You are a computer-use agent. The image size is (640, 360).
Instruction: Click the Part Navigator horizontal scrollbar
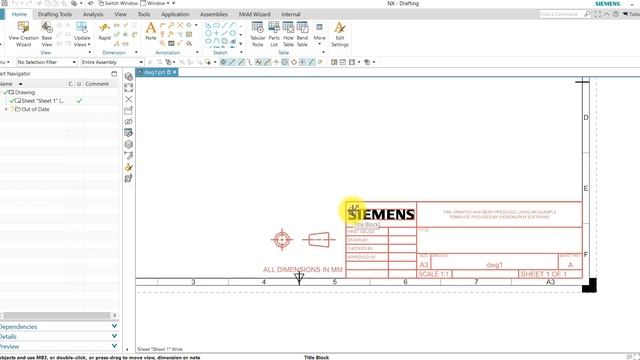point(57,315)
